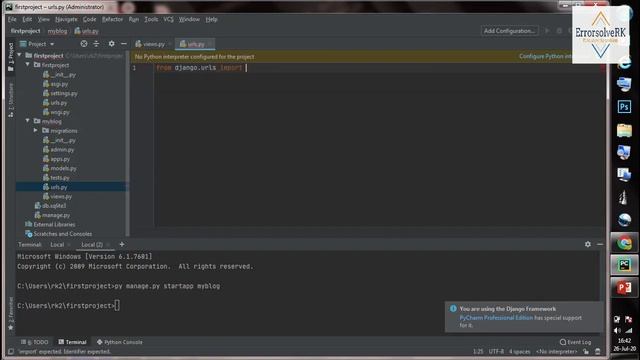Click the terminal command prompt line
640x360 pixels.
[68, 305]
